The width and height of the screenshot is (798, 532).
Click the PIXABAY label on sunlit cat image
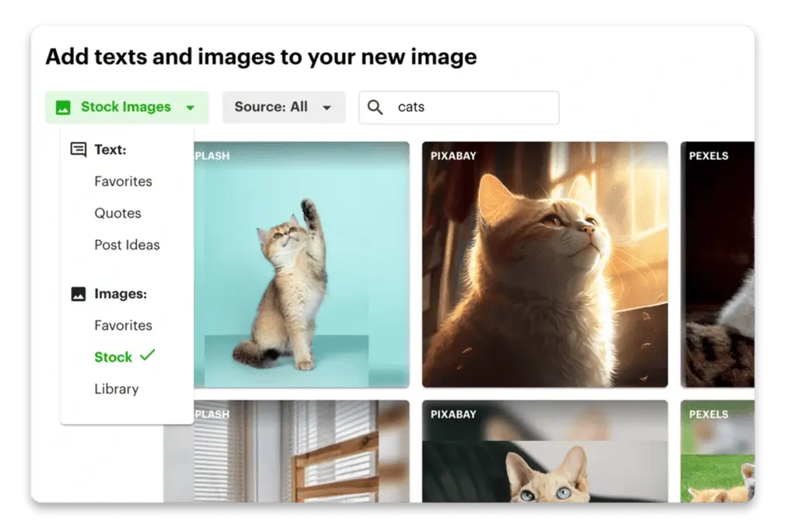click(453, 156)
